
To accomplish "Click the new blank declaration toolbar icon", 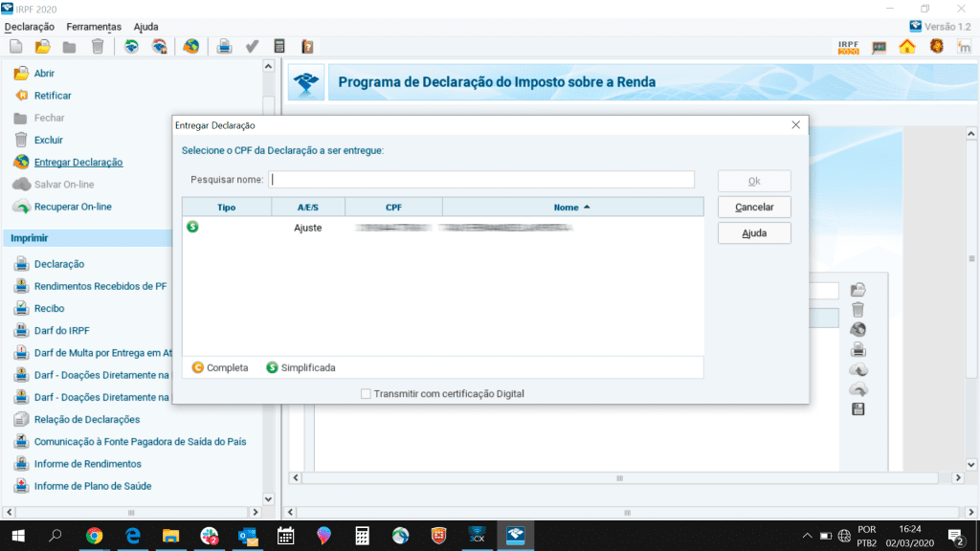I will click(x=16, y=47).
